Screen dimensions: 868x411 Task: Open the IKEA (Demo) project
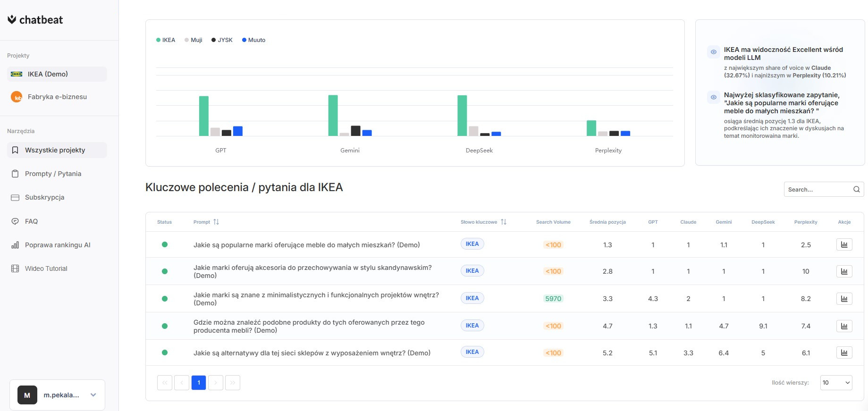coord(57,74)
